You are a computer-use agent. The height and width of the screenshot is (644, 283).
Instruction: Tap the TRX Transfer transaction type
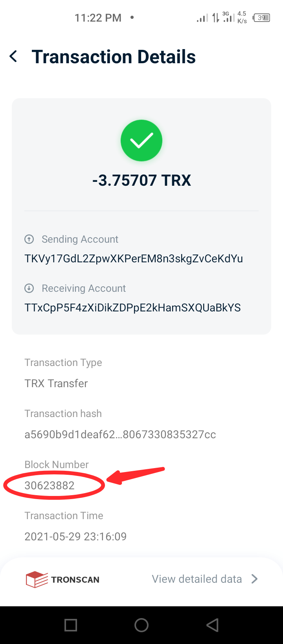(56, 384)
